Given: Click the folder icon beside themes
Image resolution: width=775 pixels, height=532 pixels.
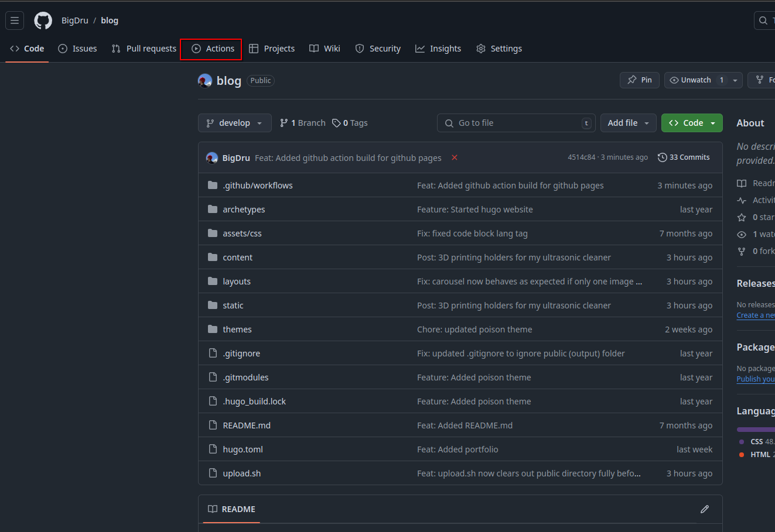Looking at the screenshot, I should [x=213, y=330].
